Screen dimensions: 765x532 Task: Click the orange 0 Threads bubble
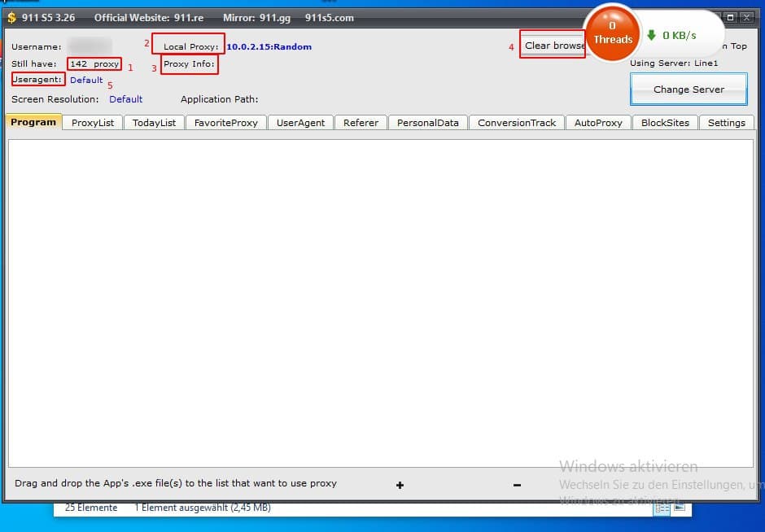613,34
